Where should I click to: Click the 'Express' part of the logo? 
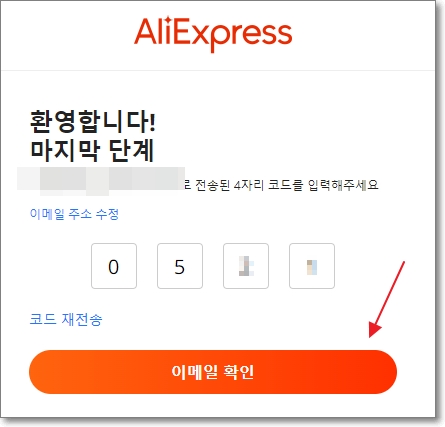pos(229,35)
